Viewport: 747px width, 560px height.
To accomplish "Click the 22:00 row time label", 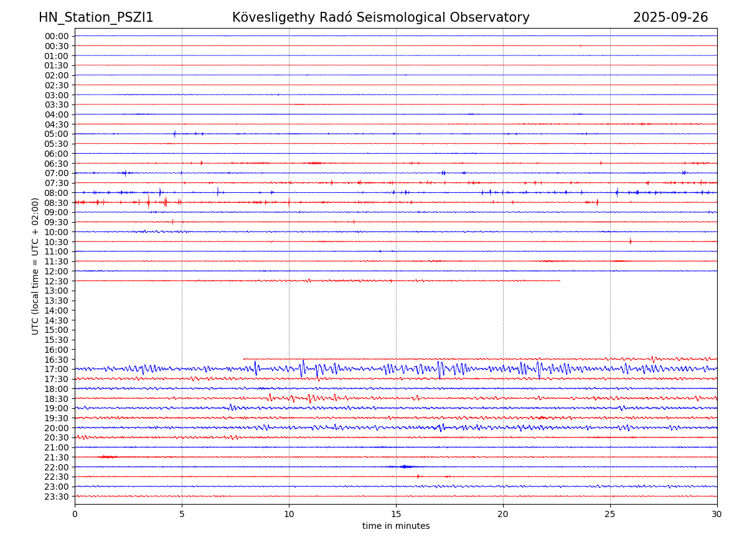I will click(57, 467).
